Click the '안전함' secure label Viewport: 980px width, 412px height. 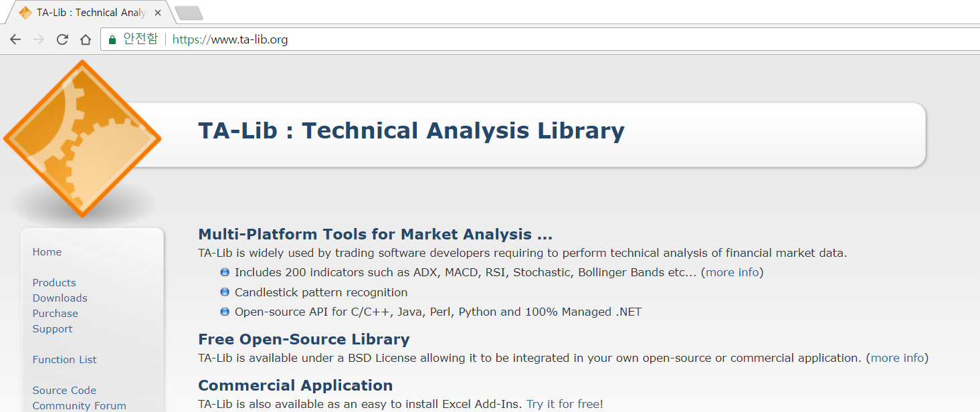coord(140,39)
